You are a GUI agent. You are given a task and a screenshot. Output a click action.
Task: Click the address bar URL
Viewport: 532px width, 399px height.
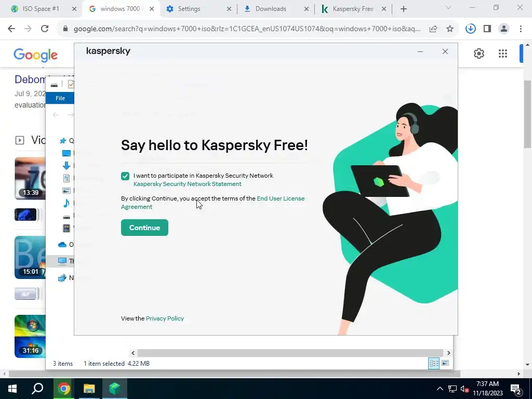click(247, 29)
